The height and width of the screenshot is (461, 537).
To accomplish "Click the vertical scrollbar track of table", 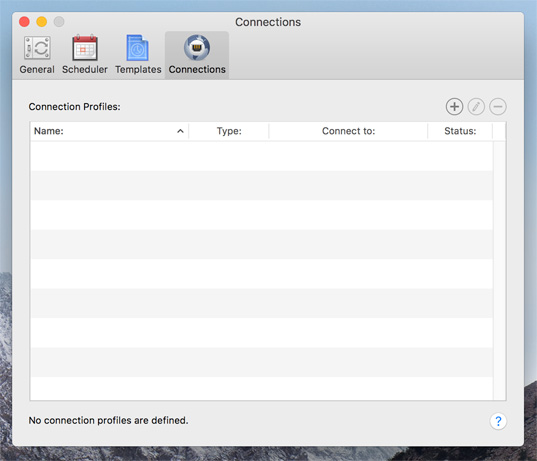I will pos(499,270).
